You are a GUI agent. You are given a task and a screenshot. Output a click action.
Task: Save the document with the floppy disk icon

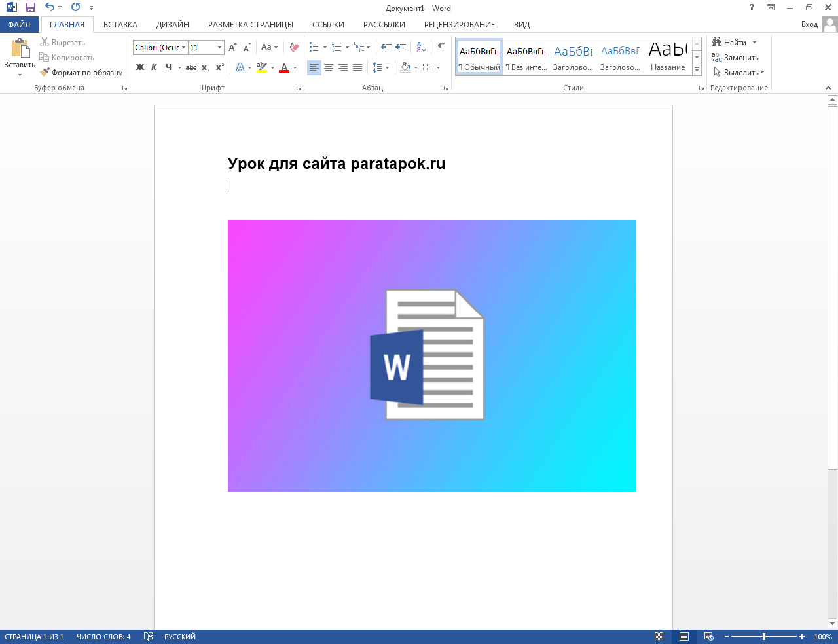pyautogui.click(x=30, y=8)
